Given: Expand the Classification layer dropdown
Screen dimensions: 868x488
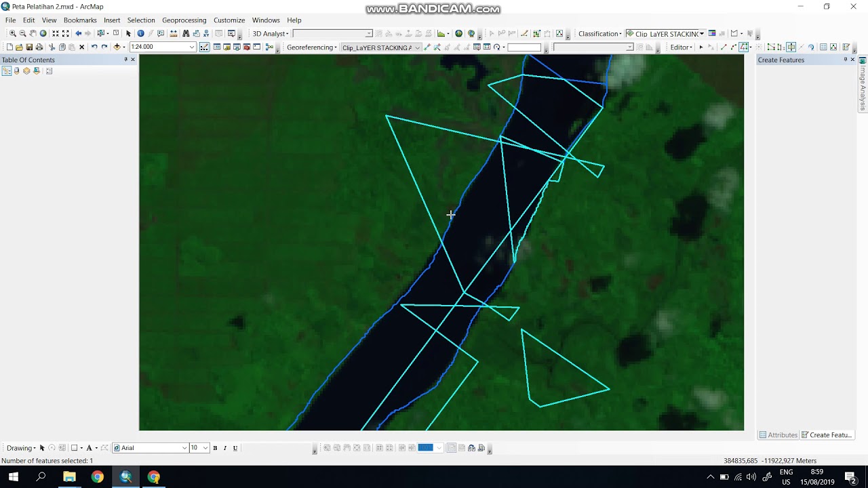Looking at the screenshot, I should [x=702, y=34].
